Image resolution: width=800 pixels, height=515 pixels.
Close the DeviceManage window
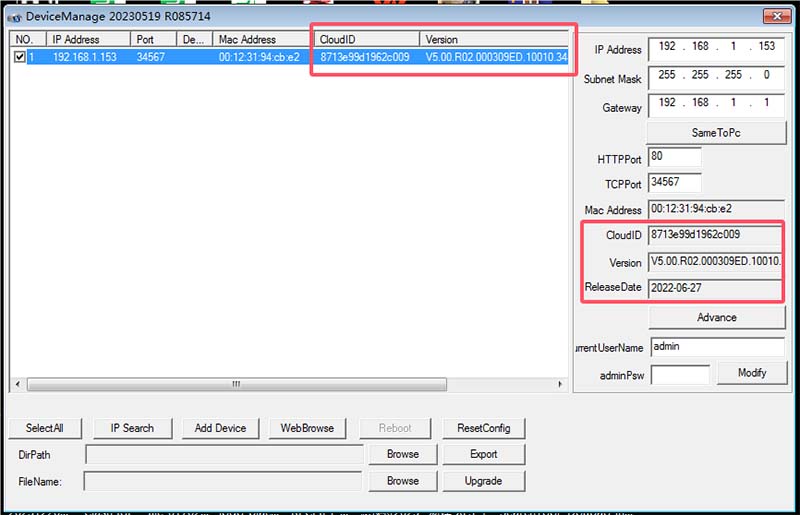point(776,16)
